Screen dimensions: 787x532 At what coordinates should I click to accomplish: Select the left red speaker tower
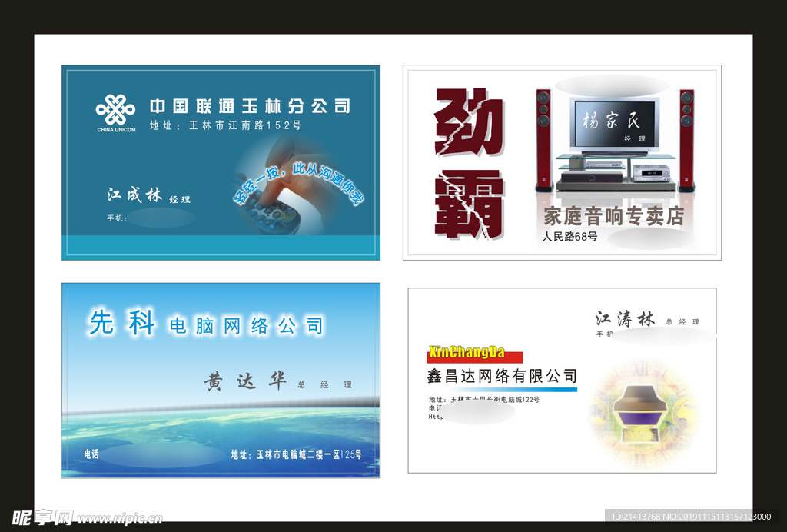[x=543, y=141]
